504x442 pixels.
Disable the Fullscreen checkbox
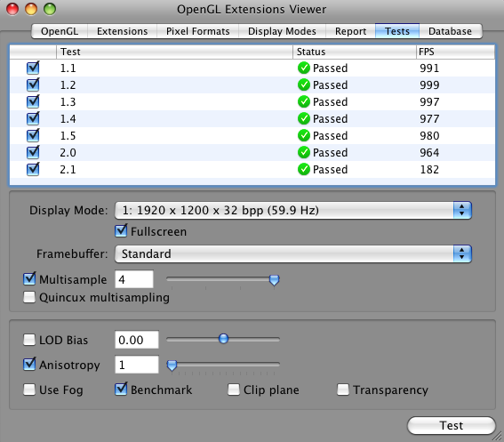[121, 231]
